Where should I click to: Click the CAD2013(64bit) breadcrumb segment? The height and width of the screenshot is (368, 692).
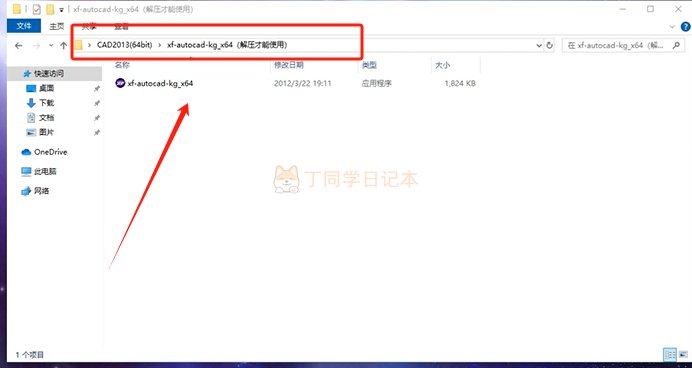124,45
